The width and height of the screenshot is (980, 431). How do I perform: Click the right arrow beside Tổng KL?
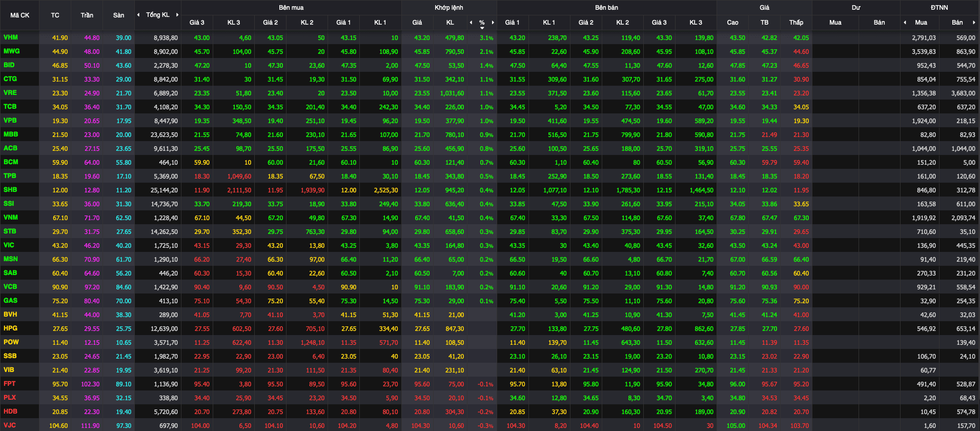tap(177, 15)
